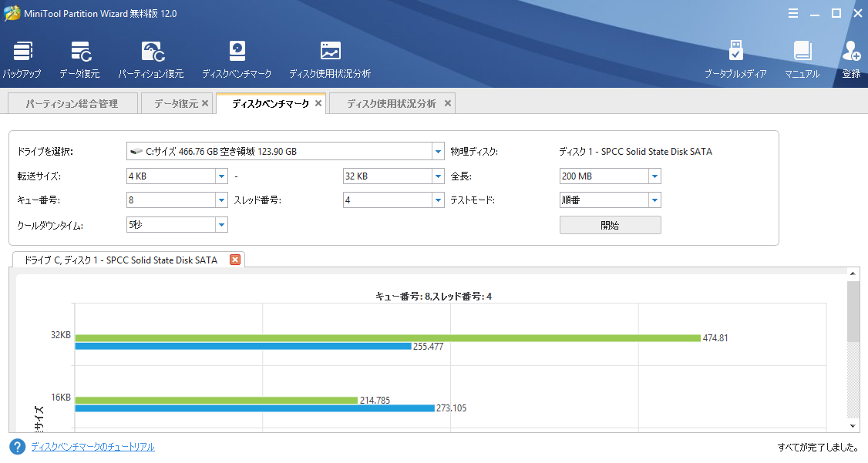Open the パーティション復元 partition recovery tool
The height and width of the screenshot is (463, 868).
point(150,59)
